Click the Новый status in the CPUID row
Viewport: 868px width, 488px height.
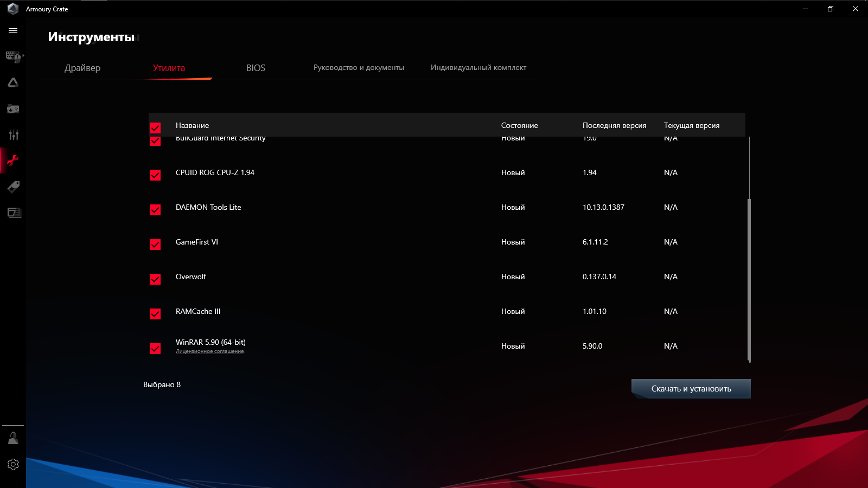click(513, 172)
